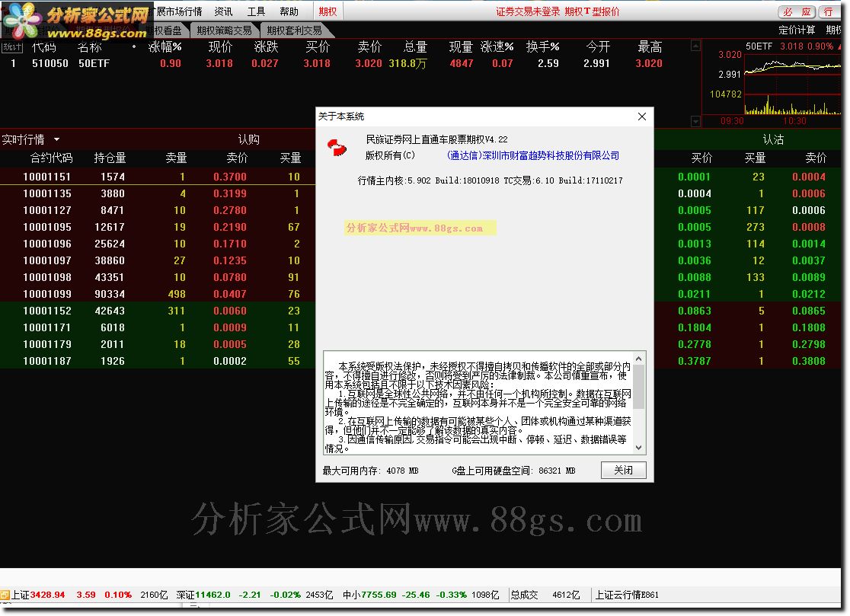Select contract 10001099 row
This screenshot has width=850, height=616.
[x=157, y=294]
